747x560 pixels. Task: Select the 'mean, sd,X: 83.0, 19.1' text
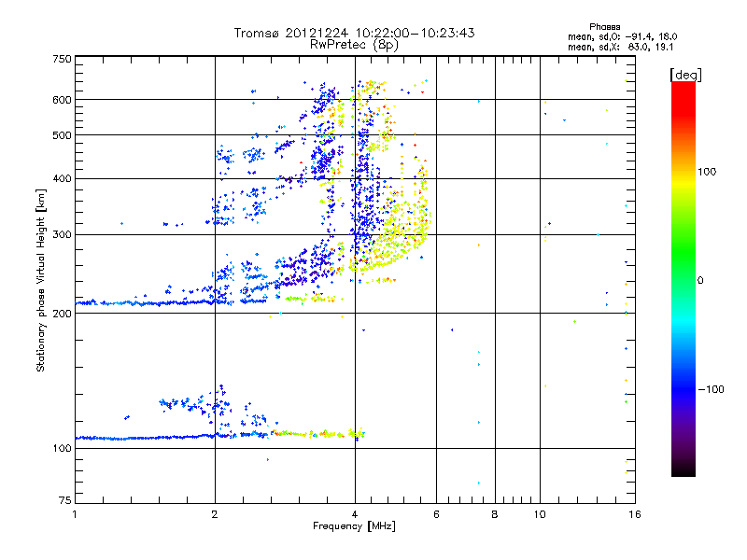coord(620,48)
